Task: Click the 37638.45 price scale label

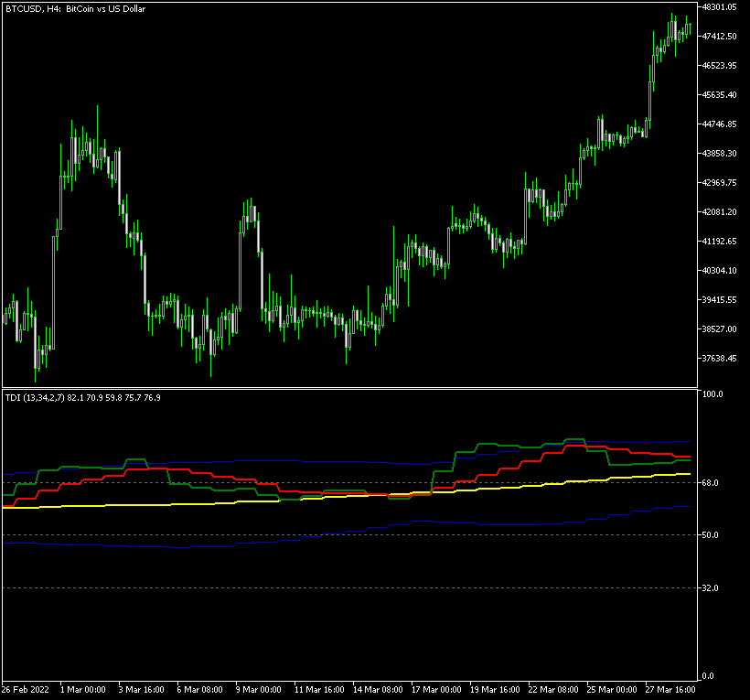Action: (722, 359)
